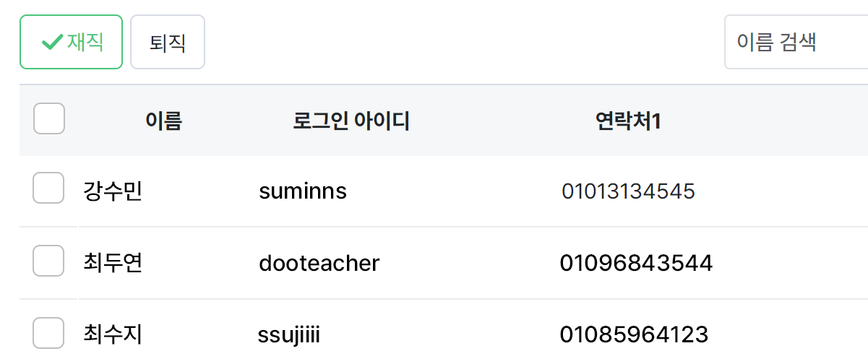This screenshot has width=868, height=364.
Task: Open the staff entry named 강수민
Action: (113, 191)
